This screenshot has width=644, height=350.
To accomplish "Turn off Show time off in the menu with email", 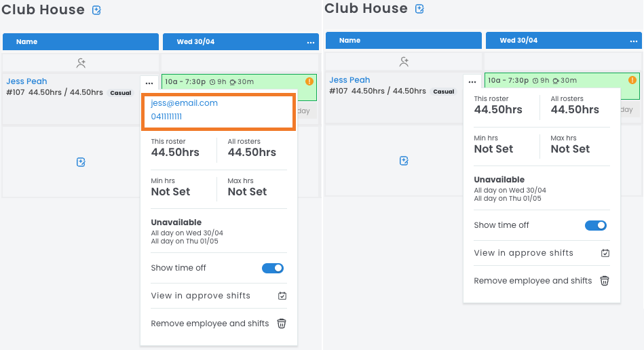I will click(273, 268).
